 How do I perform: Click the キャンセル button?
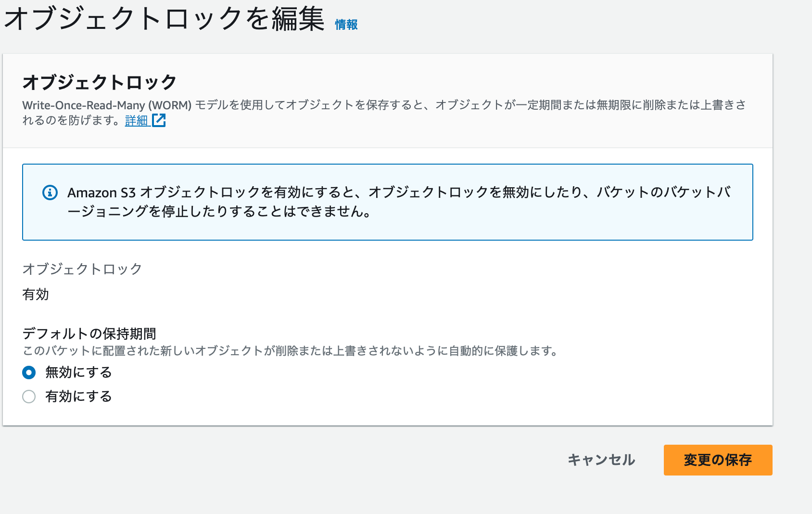click(601, 460)
